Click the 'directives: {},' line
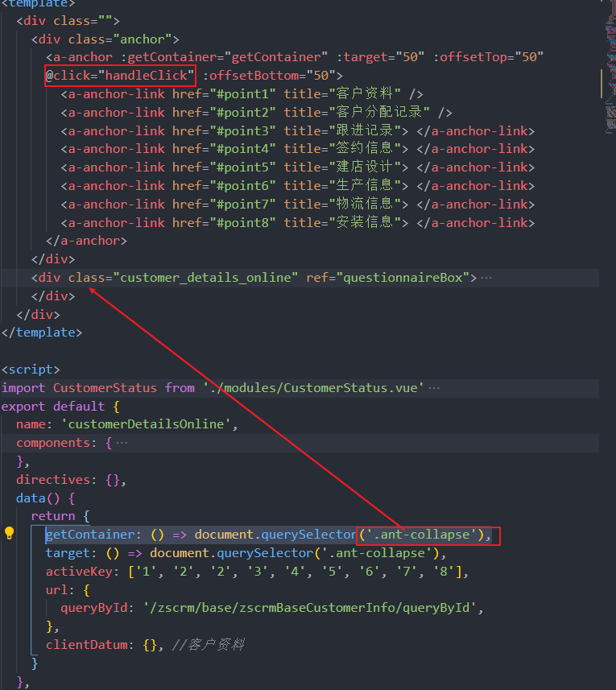This screenshot has width=616, height=690. pyautogui.click(x=72, y=480)
